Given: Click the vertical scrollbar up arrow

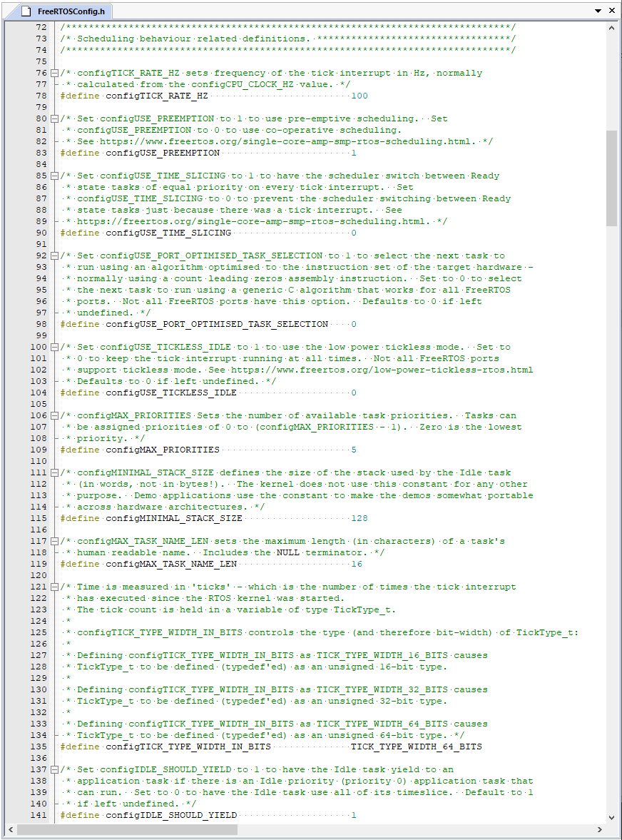Looking at the screenshot, I should click(612, 27).
